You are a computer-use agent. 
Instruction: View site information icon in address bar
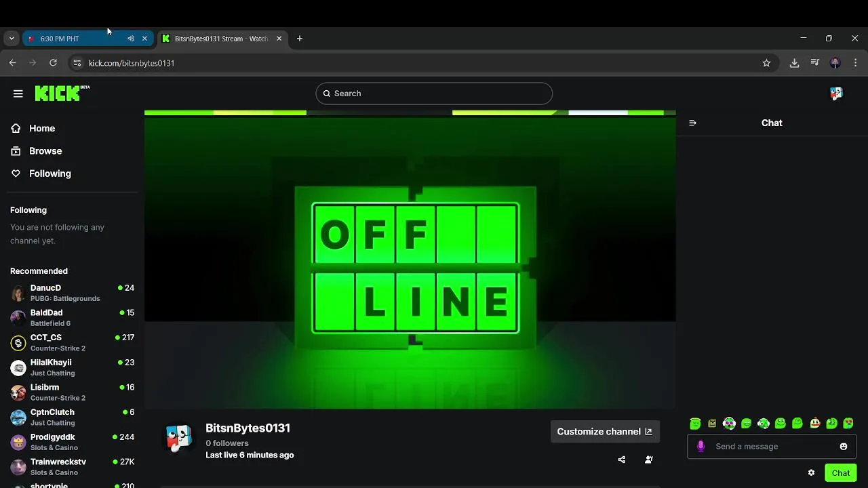pyautogui.click(x=77, y=63)
